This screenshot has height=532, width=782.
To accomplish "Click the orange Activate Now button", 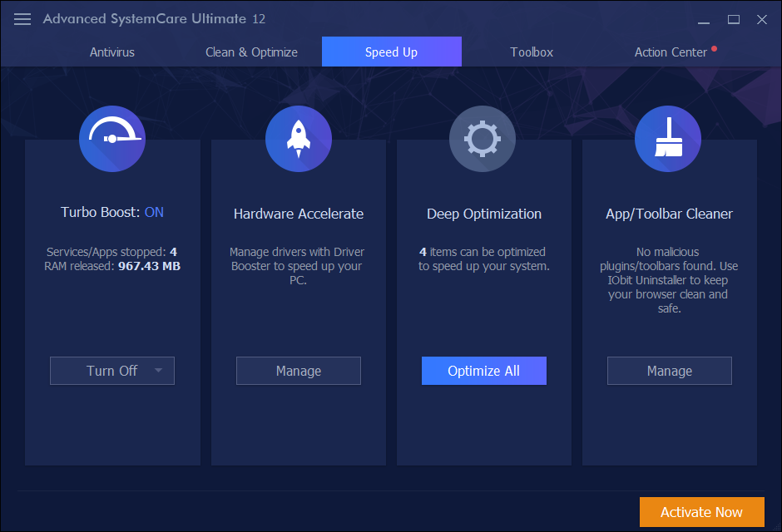I will (701, 511).
